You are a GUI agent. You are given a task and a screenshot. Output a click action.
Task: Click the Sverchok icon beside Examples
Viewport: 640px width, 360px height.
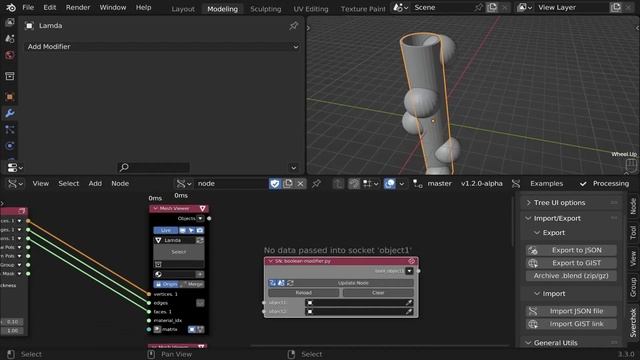[x=516, y=184]
